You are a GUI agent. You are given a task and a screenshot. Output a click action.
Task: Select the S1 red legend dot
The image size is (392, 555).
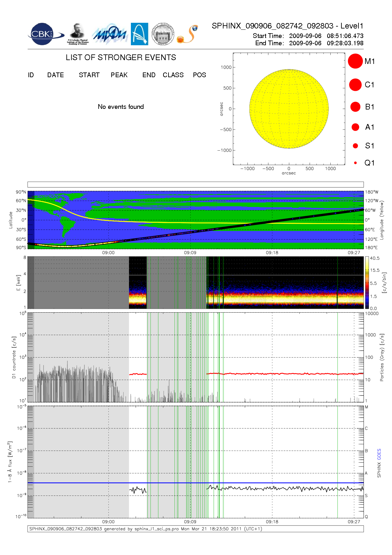click(x=355, y=146)
